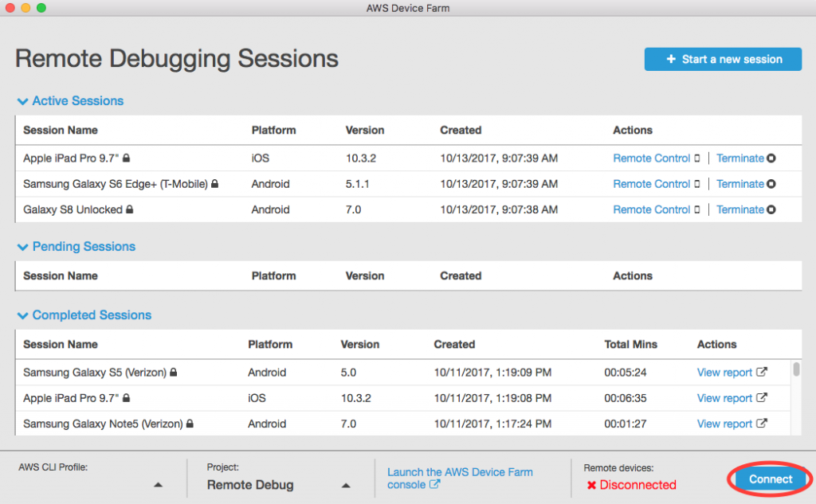Open Remote Control for Apple iPad Pro 9.7"
Screen dimensions: 816x504
(x=651, y=158)
